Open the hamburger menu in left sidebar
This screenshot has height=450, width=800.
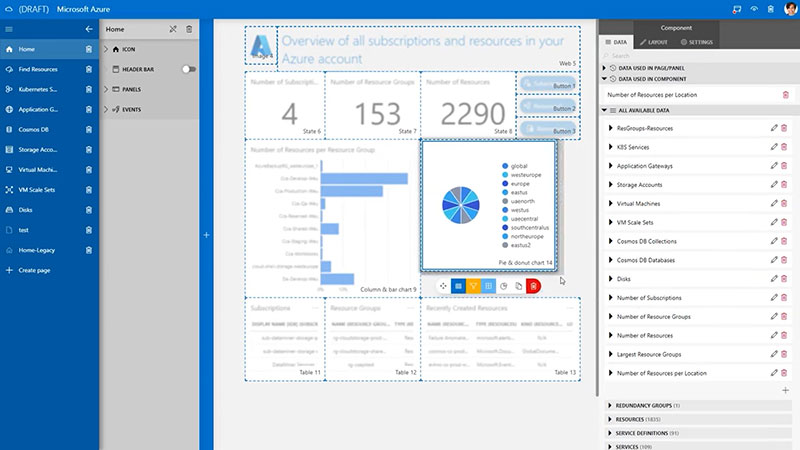coord(9,29)
